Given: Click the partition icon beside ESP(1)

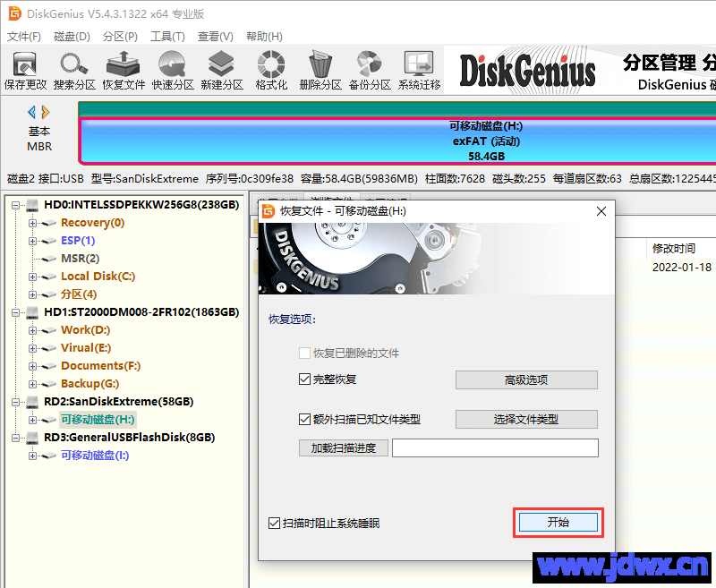Looking at the screenshot, I should 49,241.
